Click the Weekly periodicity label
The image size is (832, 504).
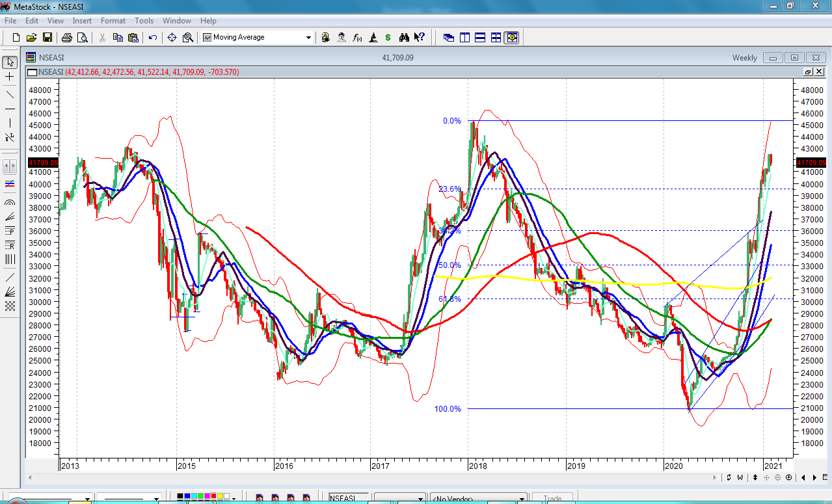(x=744, y=58)
